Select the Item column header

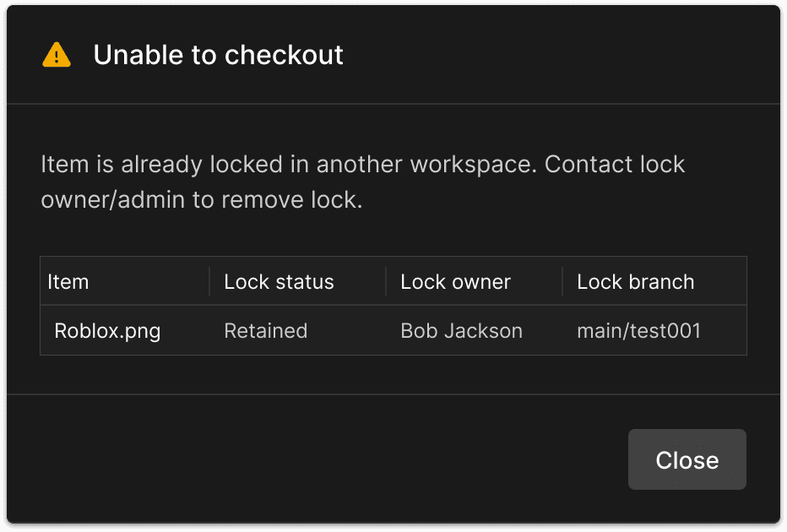tap(68, 282)
